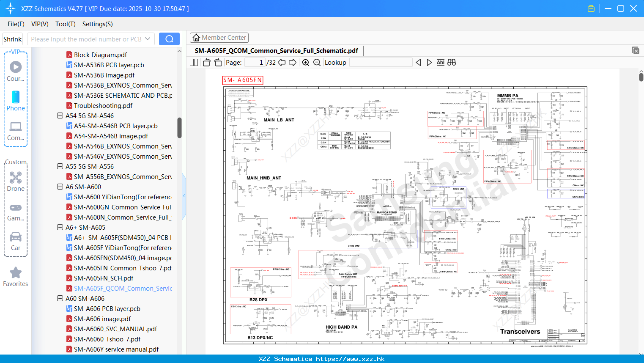Click the document vertical scrollbar thumb
The image size is (644, 363).
click(641, 77)
